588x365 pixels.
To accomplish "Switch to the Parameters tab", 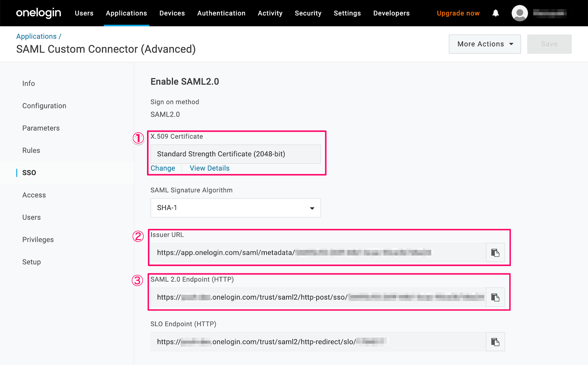I will point(41,128).
